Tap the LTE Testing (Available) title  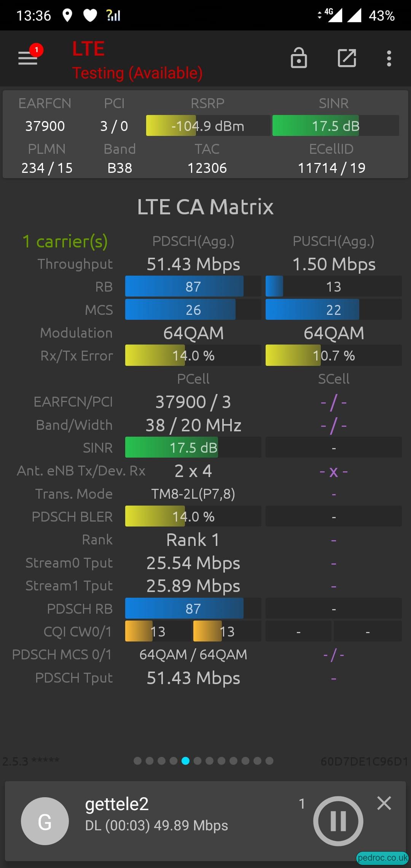tap(137, 60)
